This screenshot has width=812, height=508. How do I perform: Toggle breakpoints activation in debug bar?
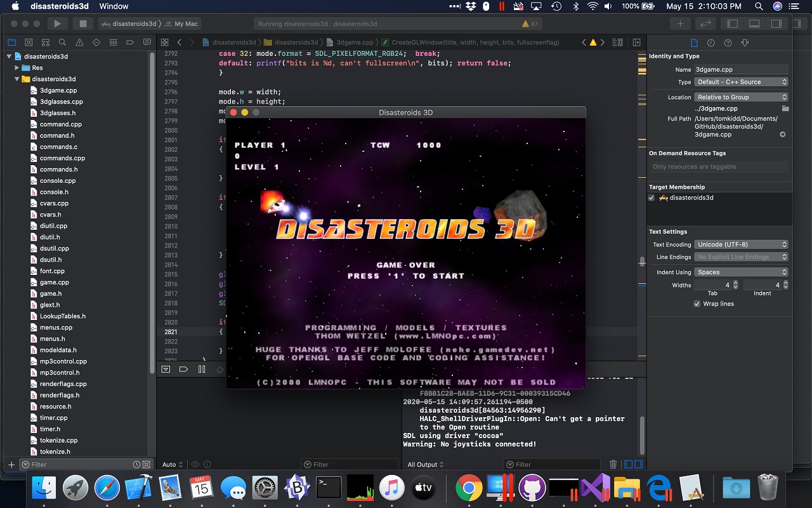click(183, 369)
